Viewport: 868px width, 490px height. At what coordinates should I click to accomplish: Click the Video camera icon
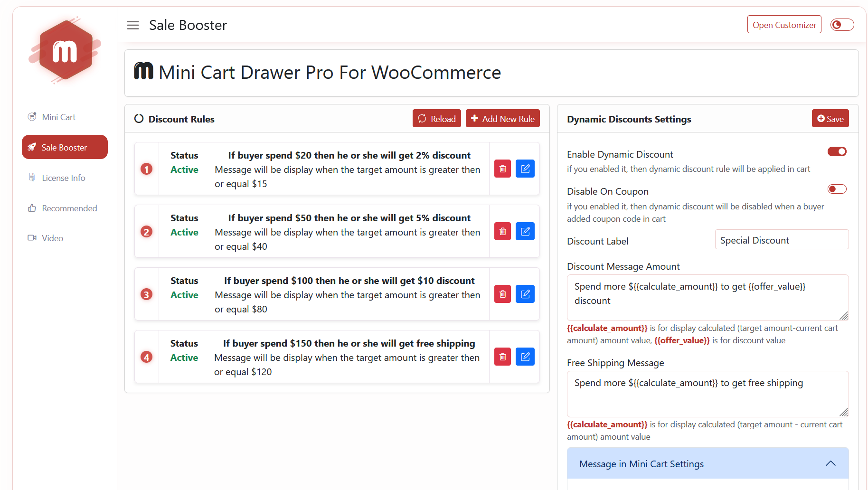pyautogui.click(x=32, y=238)
